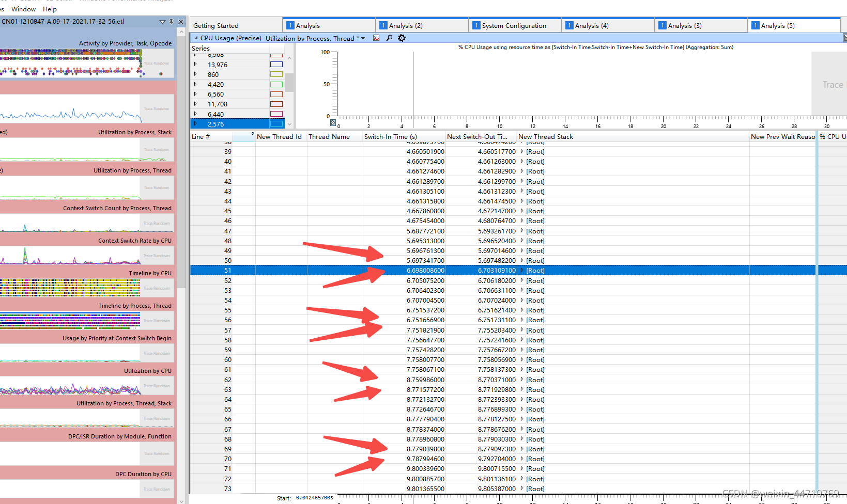Image resolution: width=847 pixels, height=504 pixels.
Task: Open view editor gear settings
Action: coord(402,38)
